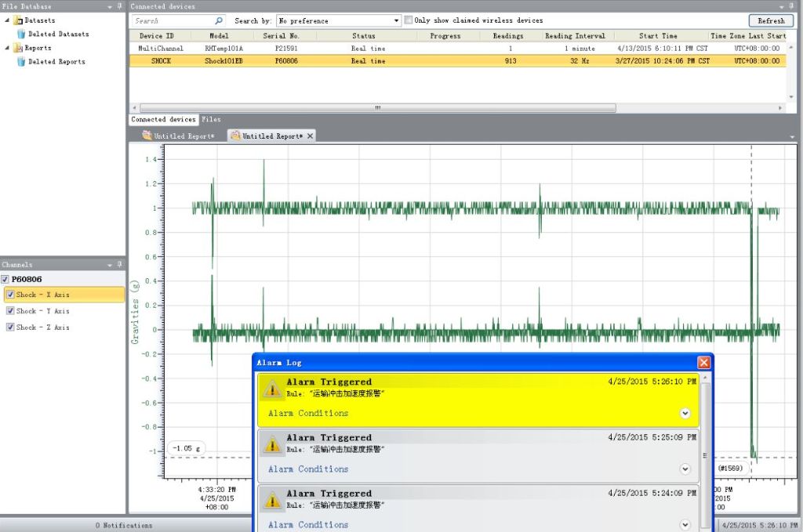The height and width of the screenshot is (532, 803).
Task: Switch to the Files tab
Action: pyautogui.click(x=211, y=120)
